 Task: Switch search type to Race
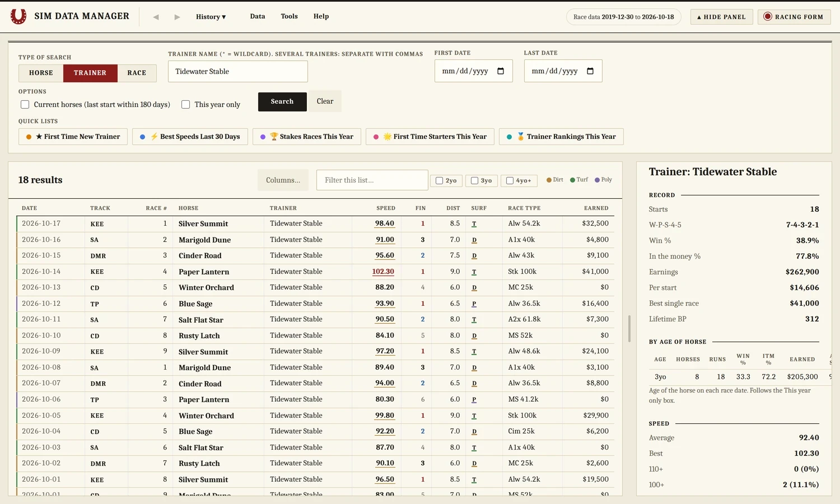[137, 73]
